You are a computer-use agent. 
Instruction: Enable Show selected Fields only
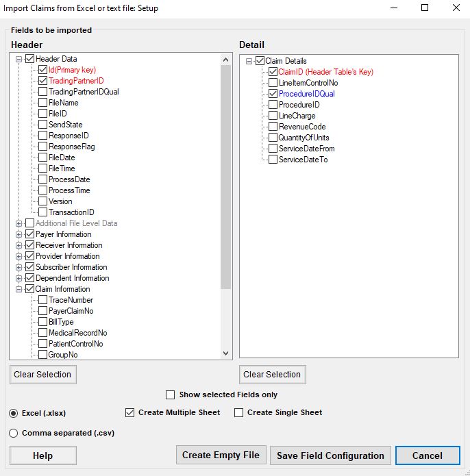171,395
